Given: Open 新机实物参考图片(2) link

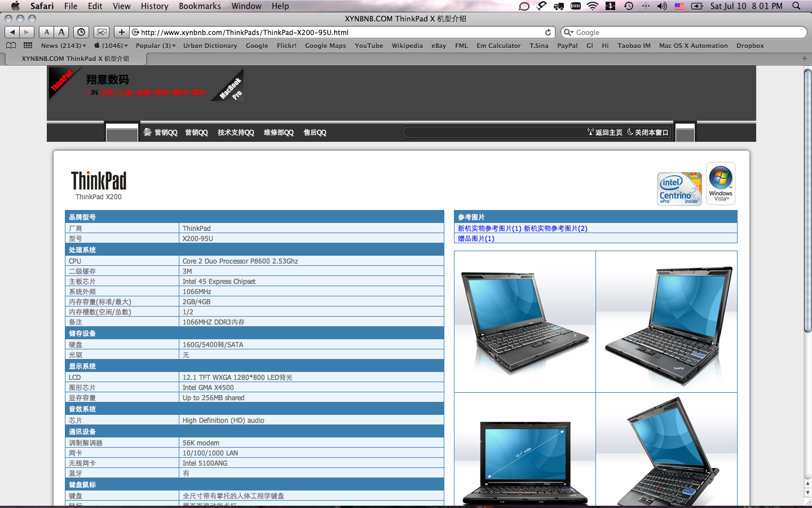Looking at the screenshot, I should click(x=555, y=229).
